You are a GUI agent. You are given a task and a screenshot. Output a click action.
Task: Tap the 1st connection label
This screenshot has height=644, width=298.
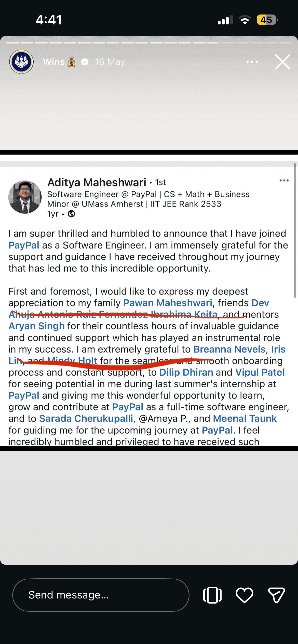coord(160,182)
